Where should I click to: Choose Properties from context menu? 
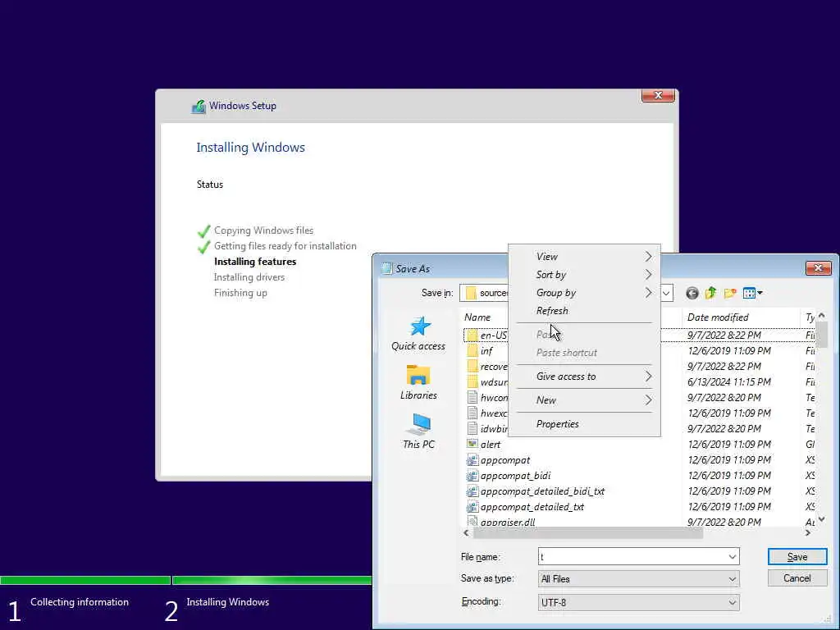(584, 424)
